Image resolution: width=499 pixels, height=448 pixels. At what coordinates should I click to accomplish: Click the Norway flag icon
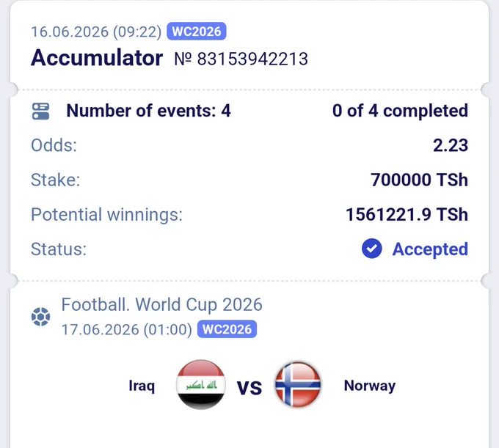(x=298, y=384)
